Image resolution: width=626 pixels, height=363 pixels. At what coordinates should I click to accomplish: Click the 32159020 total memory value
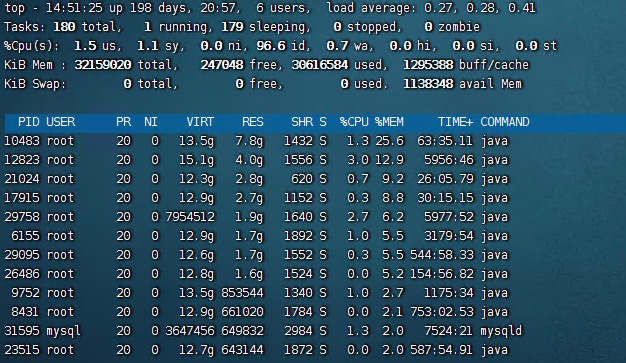(103, 65)
